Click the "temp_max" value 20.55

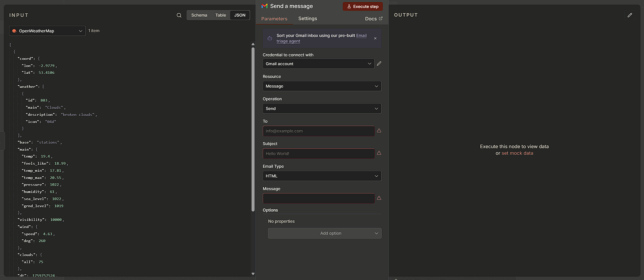coord(56,178)
